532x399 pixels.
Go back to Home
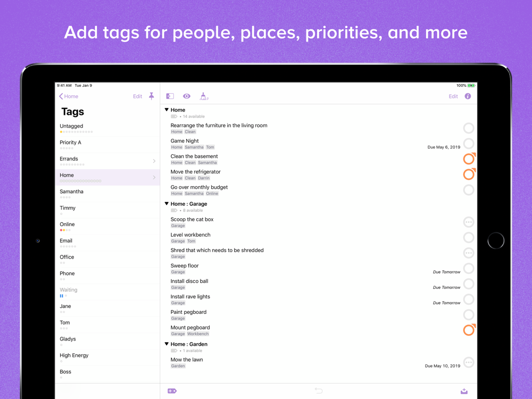point(69,96)
